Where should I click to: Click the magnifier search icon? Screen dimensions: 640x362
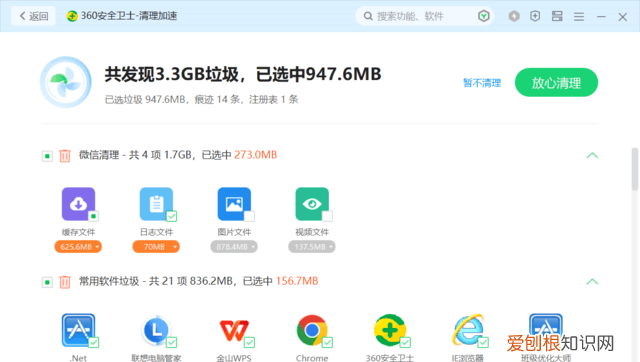368,16
